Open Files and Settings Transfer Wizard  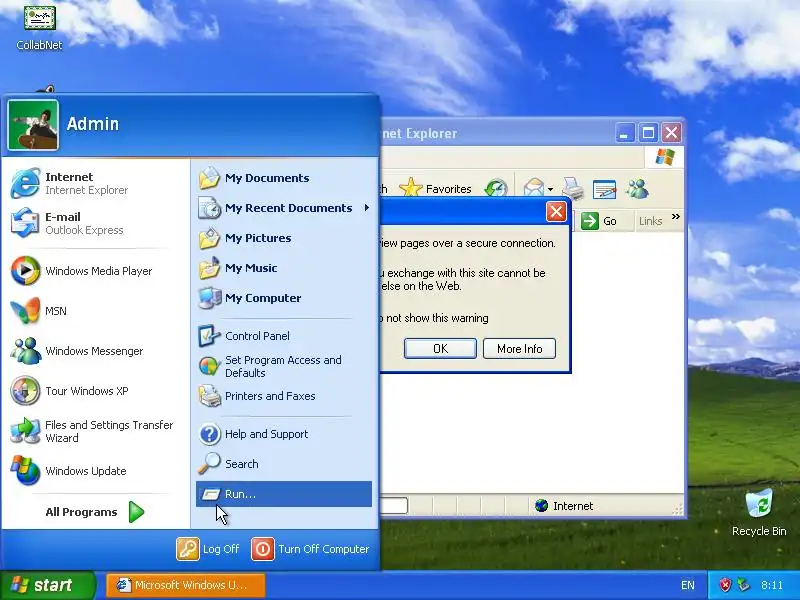(x=95, y=431)
